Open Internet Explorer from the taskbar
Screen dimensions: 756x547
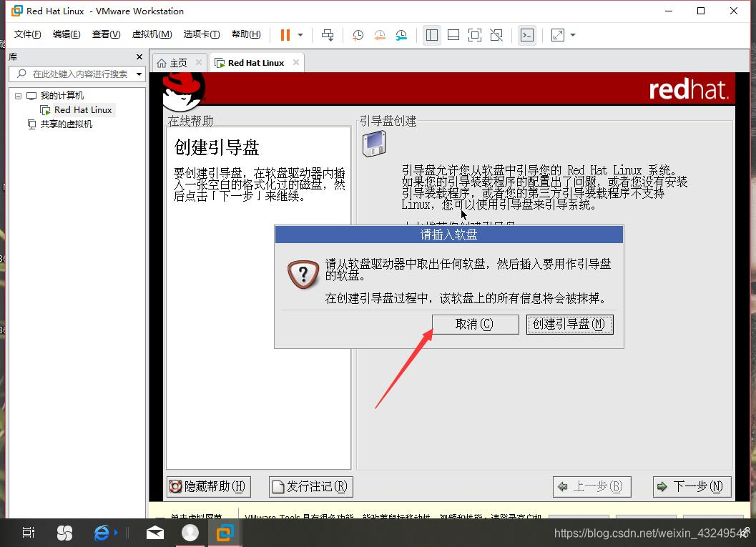tap(102, 533)
